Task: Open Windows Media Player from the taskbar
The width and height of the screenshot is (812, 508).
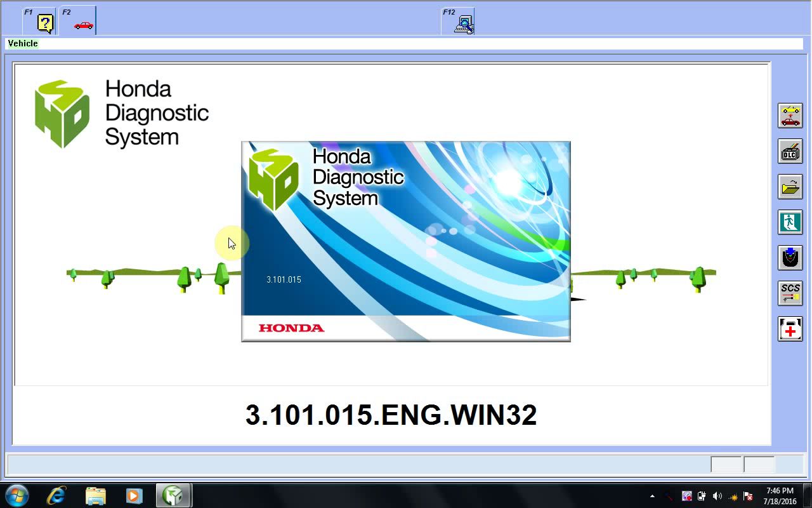Action: [134, 495]
